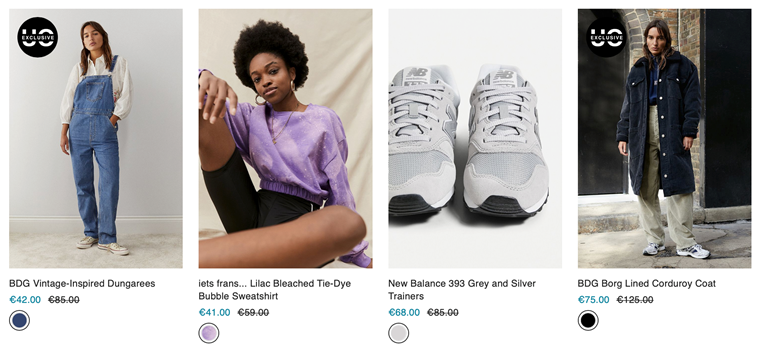Open lilac tie-dye sweatshirt product photo
Image resolution: width=761 pixels, height=364 pixels.
coord(285,138)
